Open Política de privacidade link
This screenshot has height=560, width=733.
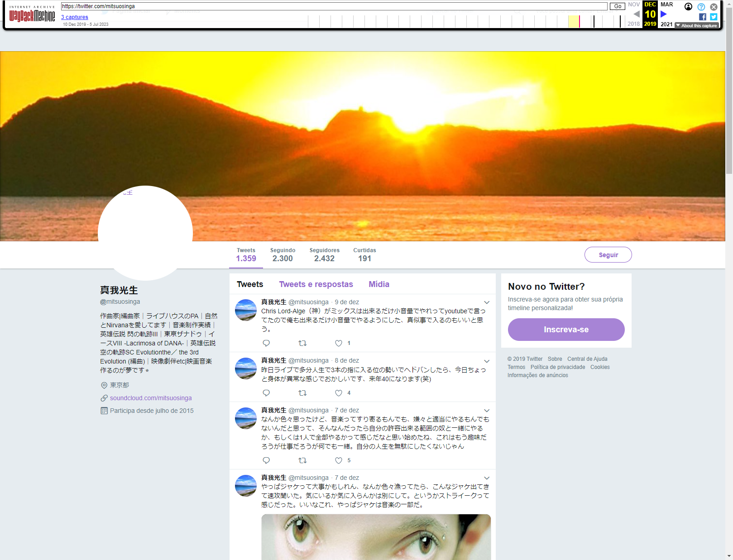558,367
